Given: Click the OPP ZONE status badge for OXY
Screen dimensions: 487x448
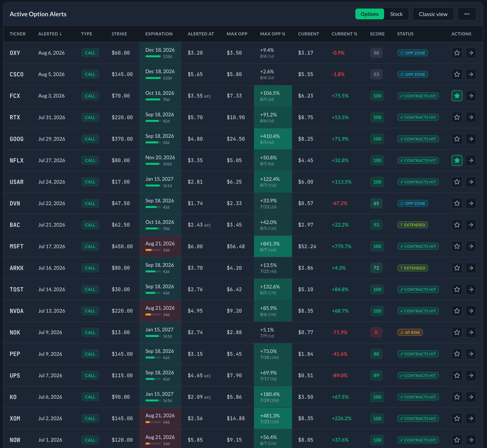Looking at the screenshot, I should [x=412, y=53].
